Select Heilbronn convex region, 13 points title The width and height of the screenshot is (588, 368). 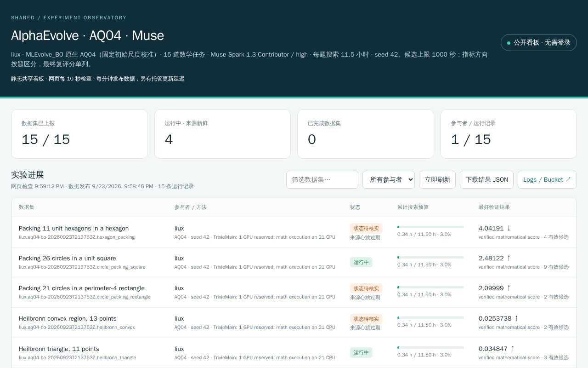pyautogui.click(x=68, y=318)
